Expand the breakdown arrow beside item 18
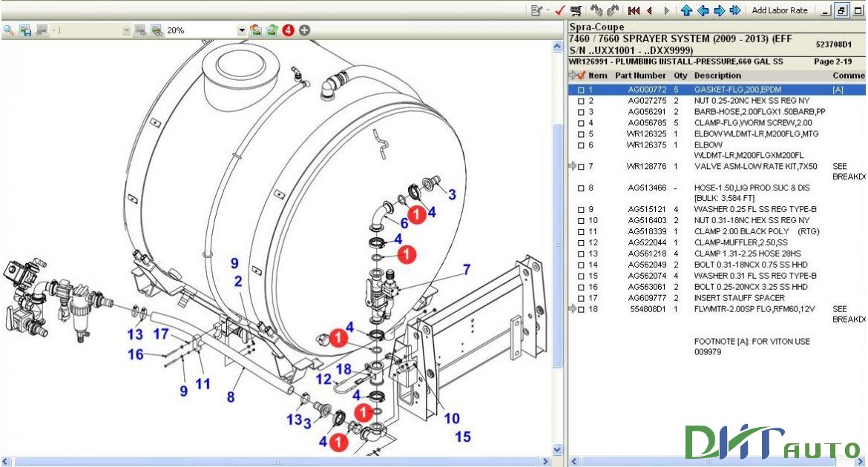Viewport: 868px width, 467px height. tap(571, 309)
